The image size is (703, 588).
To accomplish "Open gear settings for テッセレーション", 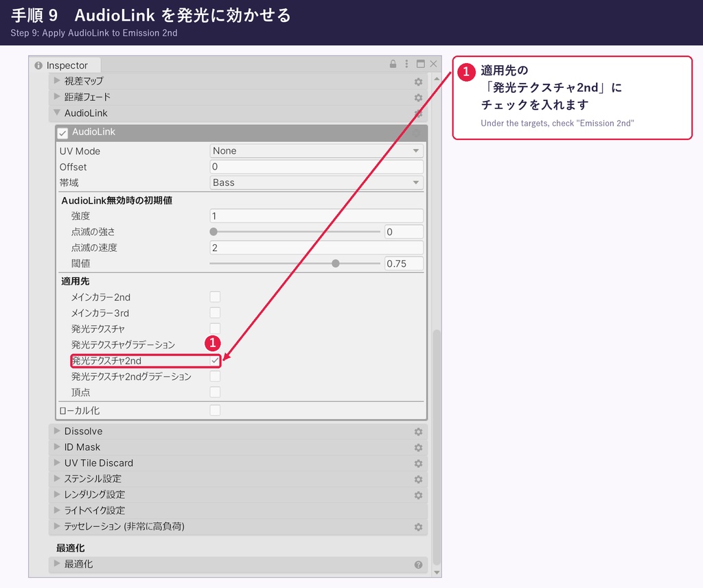I will (418, 527).
